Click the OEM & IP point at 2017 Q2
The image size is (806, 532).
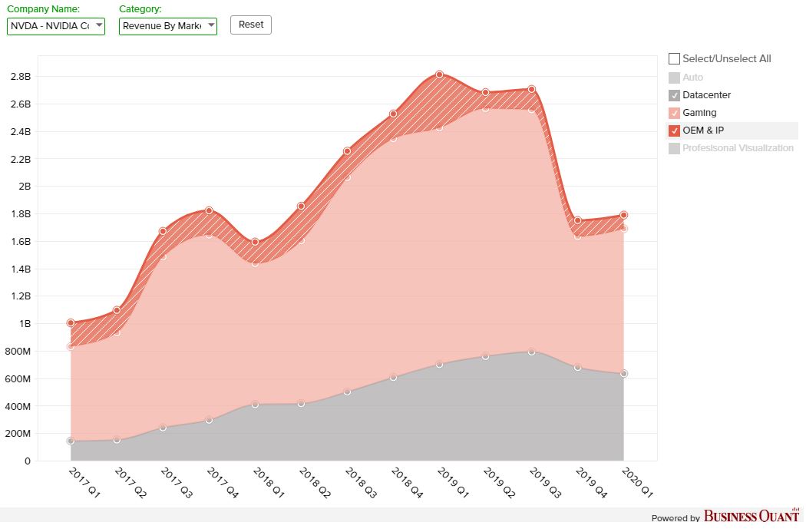[x=117, y=310]
